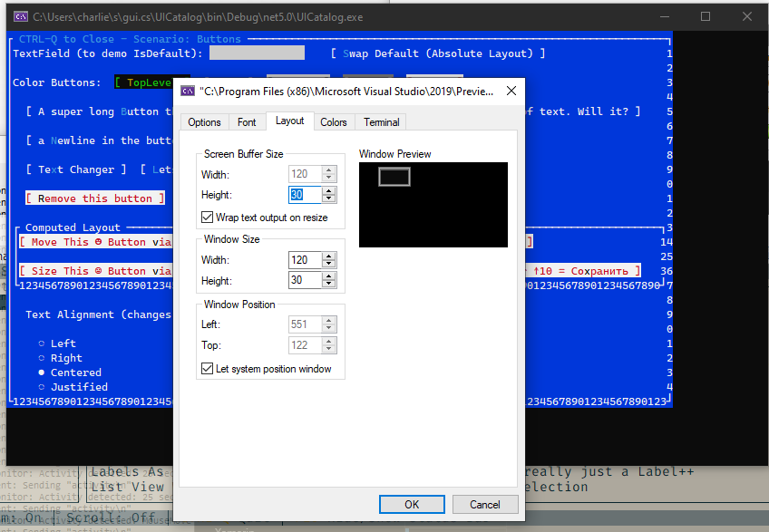Image resolution: width=769 pixels, height=532 pixels.
Task: Open the Terminal tab
Action: (x=380, y=121)
